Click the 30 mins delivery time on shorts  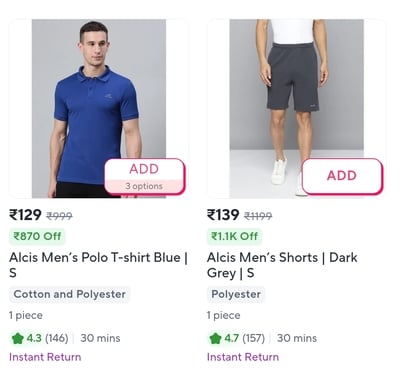(x=297, y=338)
